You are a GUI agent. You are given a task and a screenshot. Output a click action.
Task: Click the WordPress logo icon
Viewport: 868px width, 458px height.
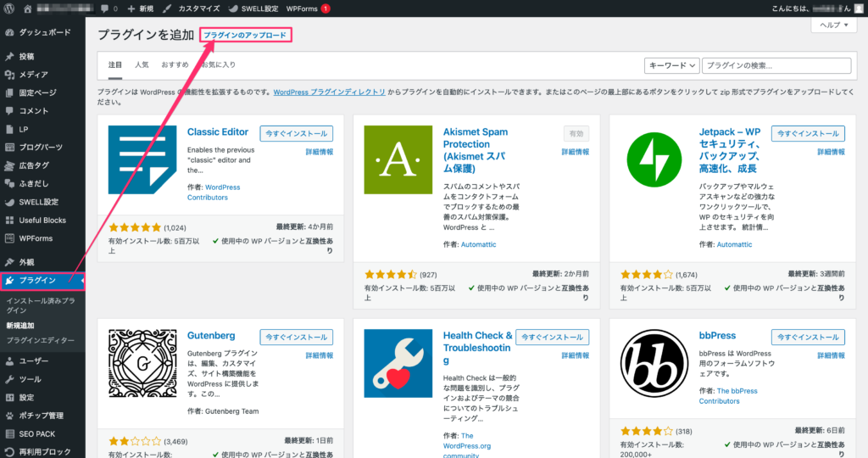click(x=8, y=8)
